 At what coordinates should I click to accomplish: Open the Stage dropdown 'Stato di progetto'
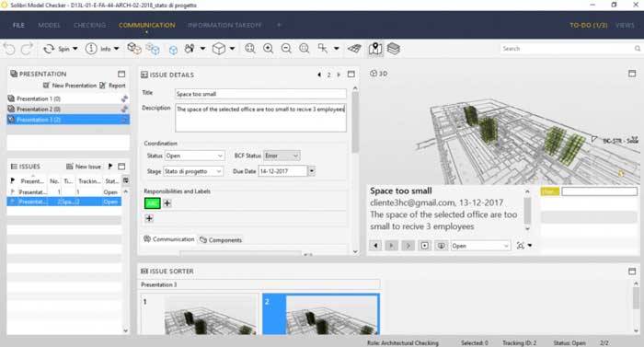[x=193, y=171]
